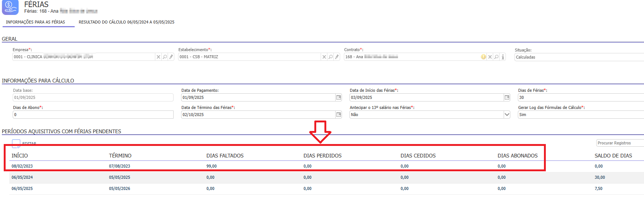Expand Antecipar o 13º salário dropdown
This screenshot has width=644, height=203.
(x=507, y=115)
